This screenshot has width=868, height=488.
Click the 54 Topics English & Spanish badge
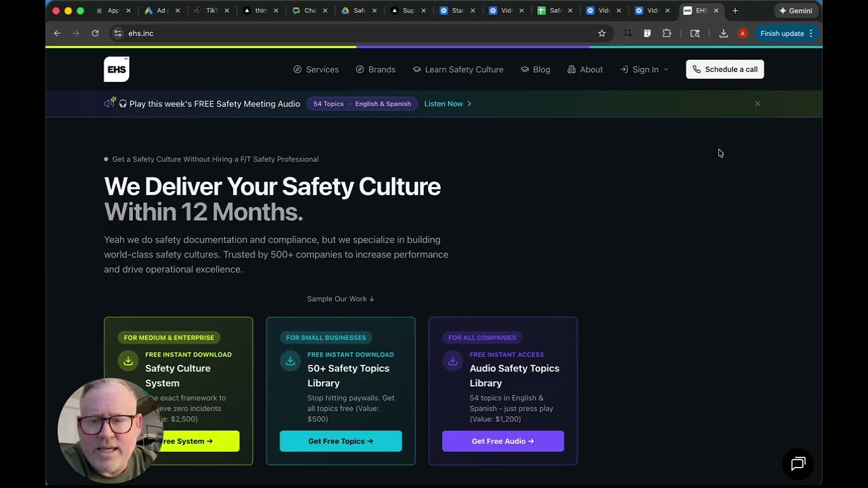[361, 104]
